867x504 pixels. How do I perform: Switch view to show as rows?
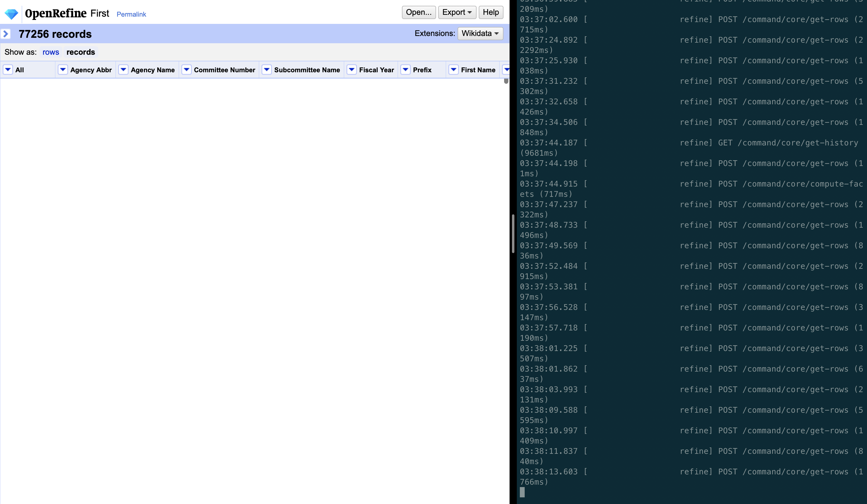(51, 52)
